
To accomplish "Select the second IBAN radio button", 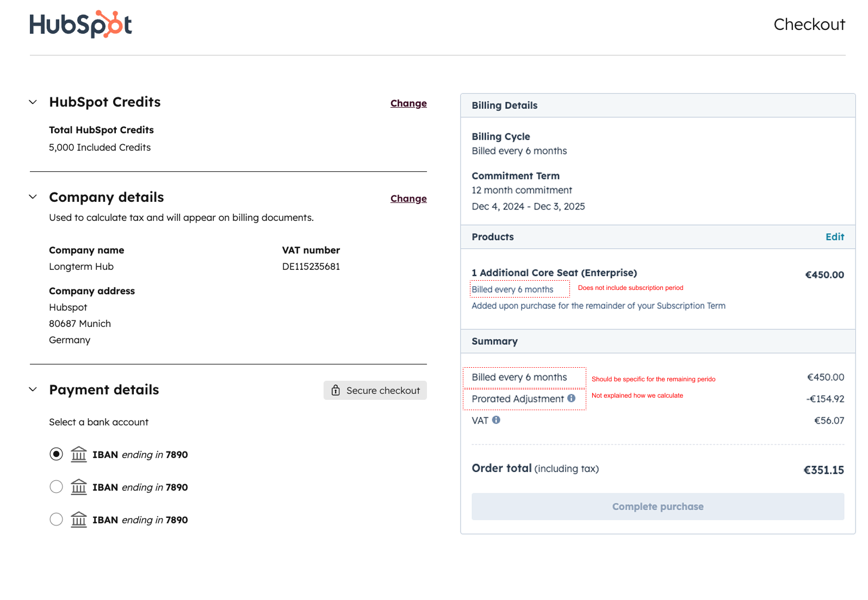I will click(x=56, y=487).
